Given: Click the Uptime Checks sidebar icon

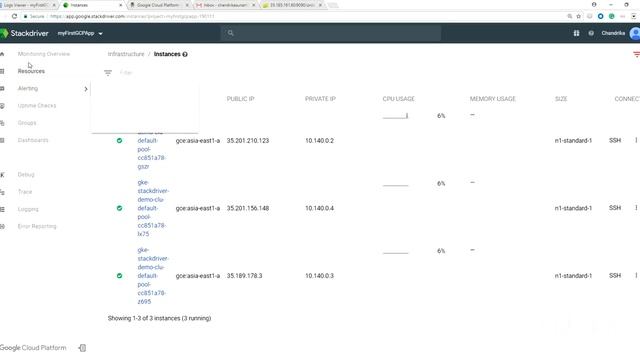Looking at the screenshot, I should pos(2,106).
